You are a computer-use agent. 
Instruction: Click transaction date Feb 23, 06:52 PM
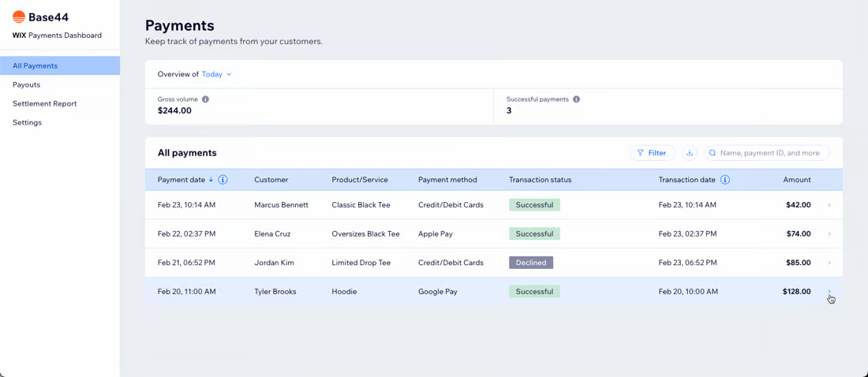[x=687, y=263]
